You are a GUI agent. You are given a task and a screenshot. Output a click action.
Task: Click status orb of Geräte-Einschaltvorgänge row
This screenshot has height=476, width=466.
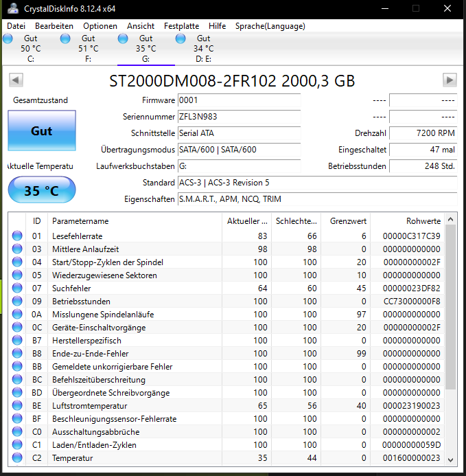coord(17,327)
